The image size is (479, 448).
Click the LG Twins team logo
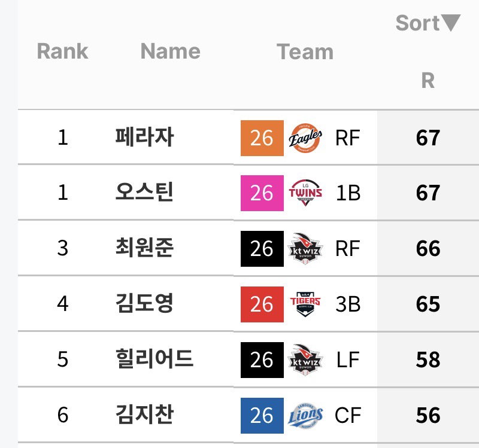[x=305, y=193]
